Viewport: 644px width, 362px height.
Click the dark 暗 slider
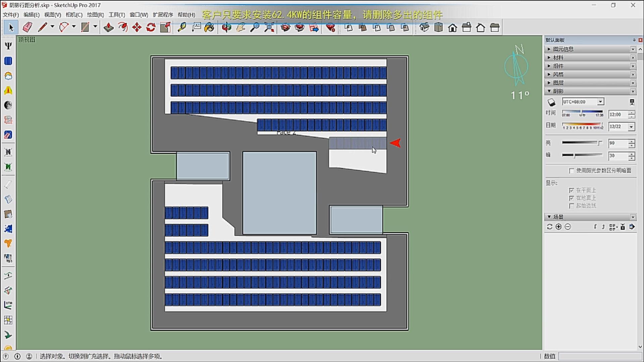[x=582, y=155]
